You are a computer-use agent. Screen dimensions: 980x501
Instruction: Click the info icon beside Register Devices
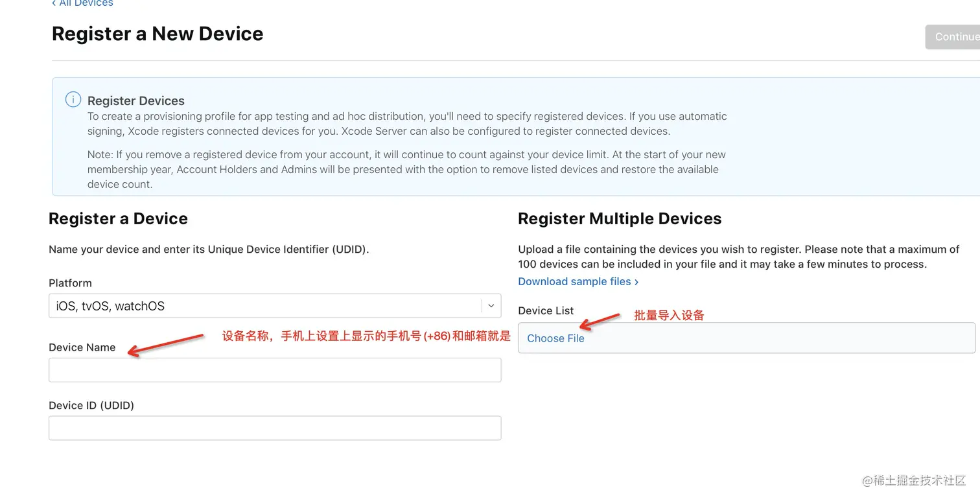click(x=73, y=100)
